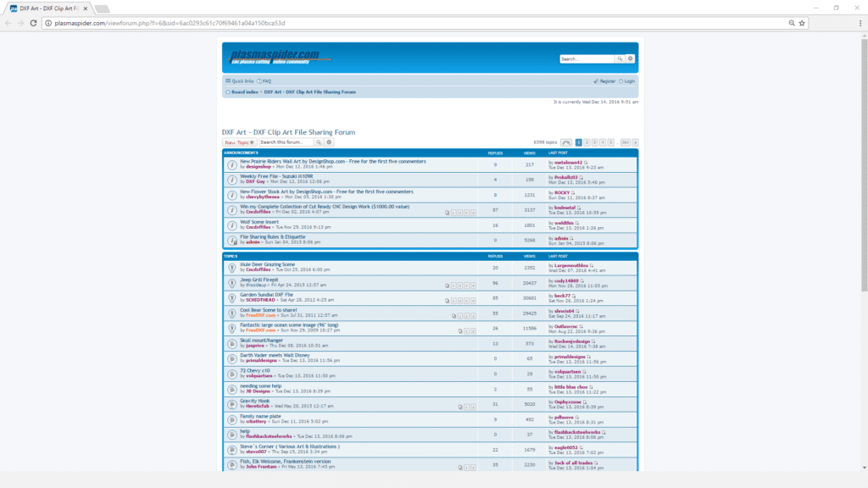
Task: Click the Register link at top right
Action: point(607,81)
